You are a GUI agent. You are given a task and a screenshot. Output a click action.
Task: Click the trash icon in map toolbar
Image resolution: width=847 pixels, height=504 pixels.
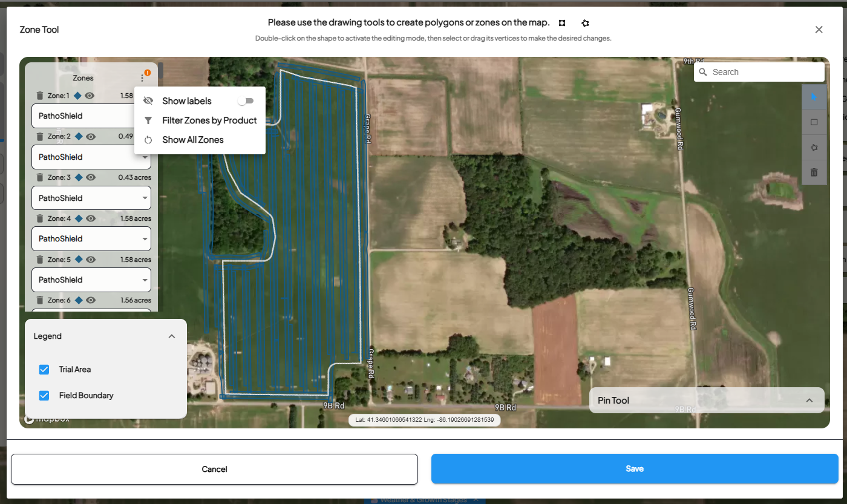(814, 172)
